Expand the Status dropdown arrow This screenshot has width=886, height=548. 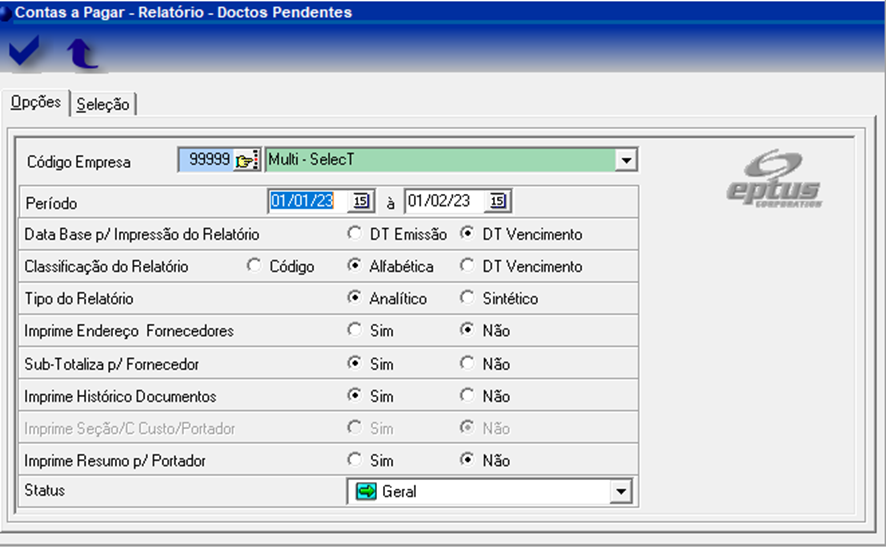point(622,492)
